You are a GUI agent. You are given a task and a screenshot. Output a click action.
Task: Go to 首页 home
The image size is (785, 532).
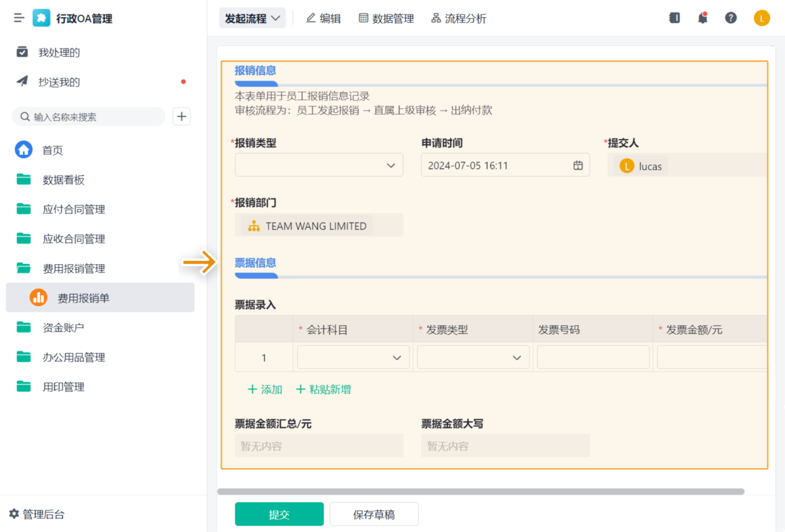(52, 150)
